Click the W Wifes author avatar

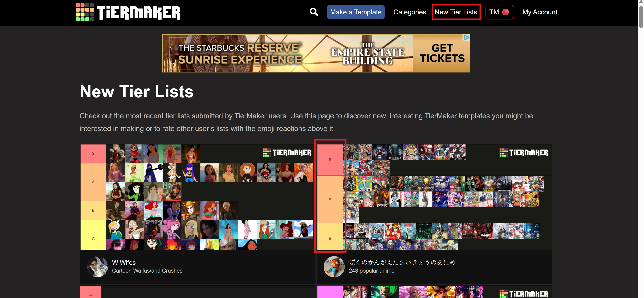(x=97, y=267)
